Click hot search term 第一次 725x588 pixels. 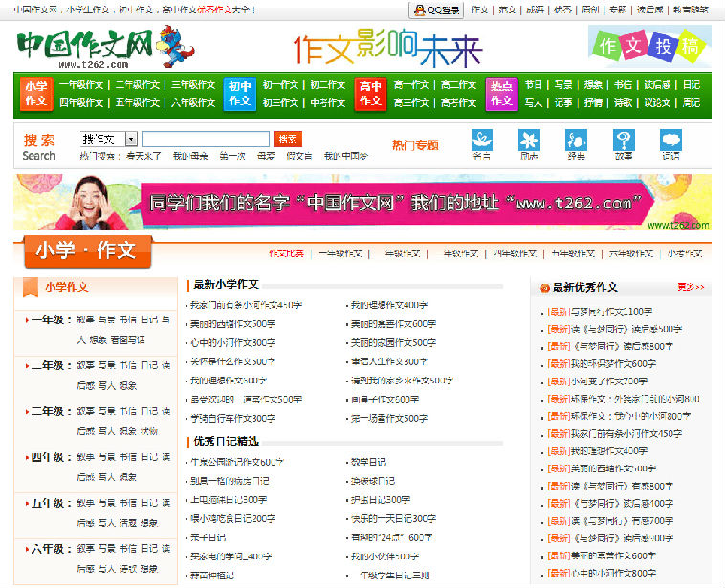coord(232,156)
